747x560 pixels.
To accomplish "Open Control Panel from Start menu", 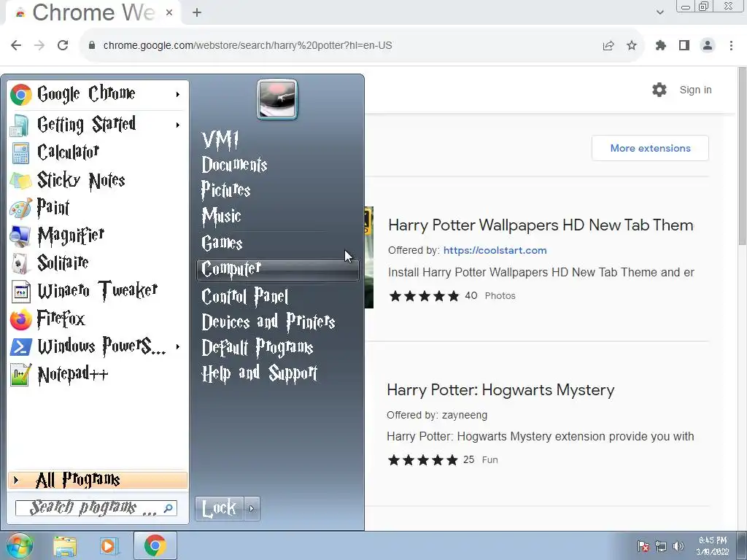I will click(x=245, y=297).
